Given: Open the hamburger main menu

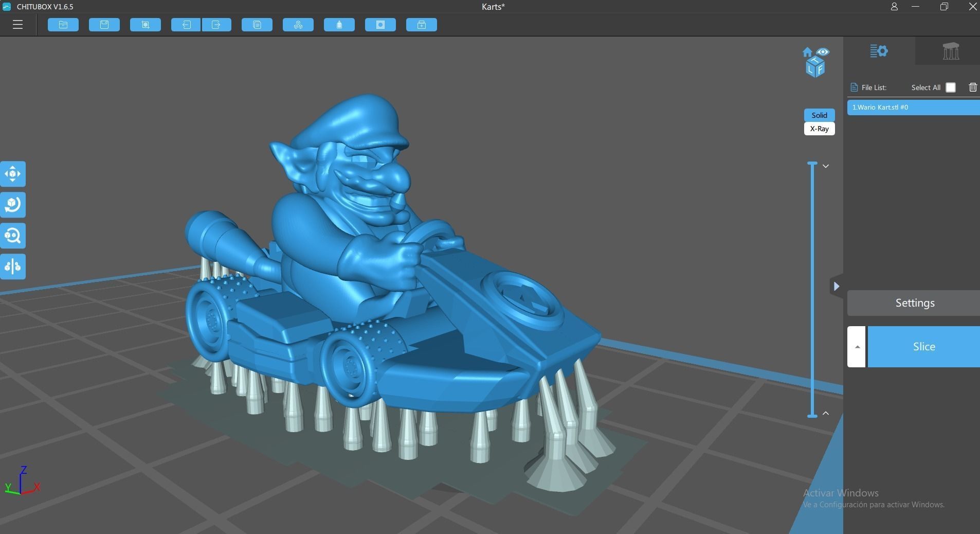Looking at the screenshot, I should [x=17, y=25].
